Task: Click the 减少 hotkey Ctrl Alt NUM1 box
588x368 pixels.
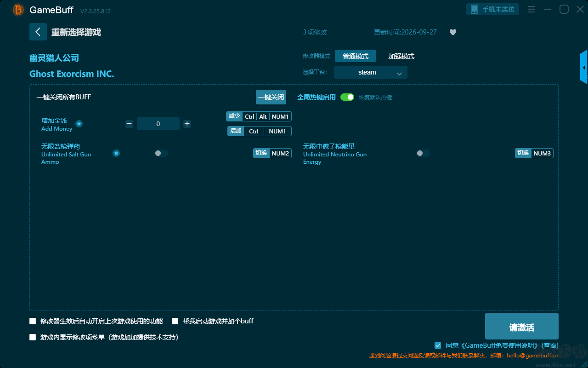Action: [259, 116]
